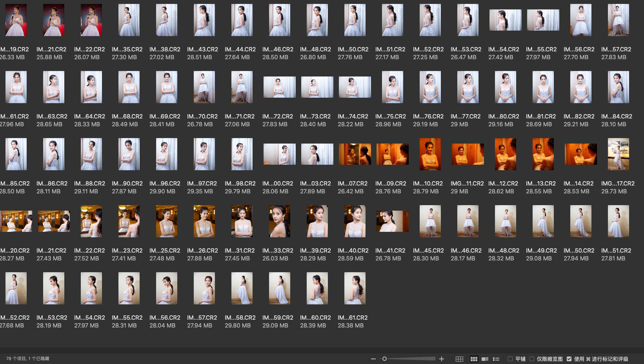Screen dimensions: 644x364
Task: Select the IM...33.CR2 close-up portrait
Action: [x=279, y=221]
